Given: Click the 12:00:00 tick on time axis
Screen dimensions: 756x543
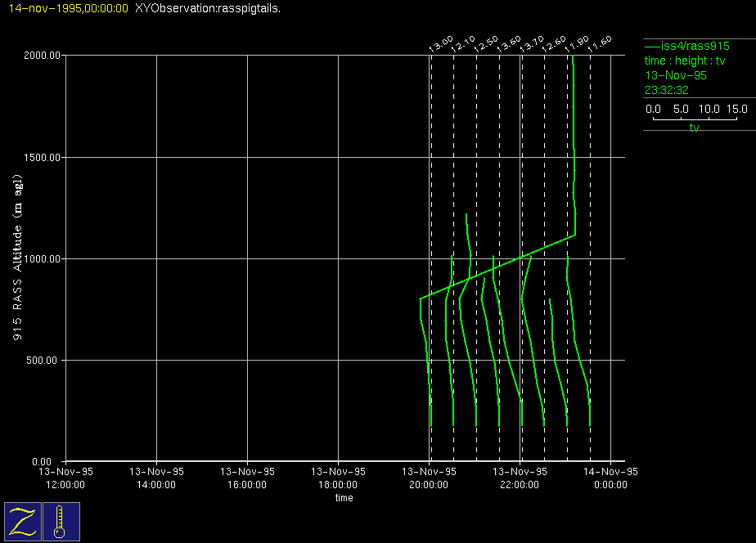Looking at the screenshot, I should [65, 478].
